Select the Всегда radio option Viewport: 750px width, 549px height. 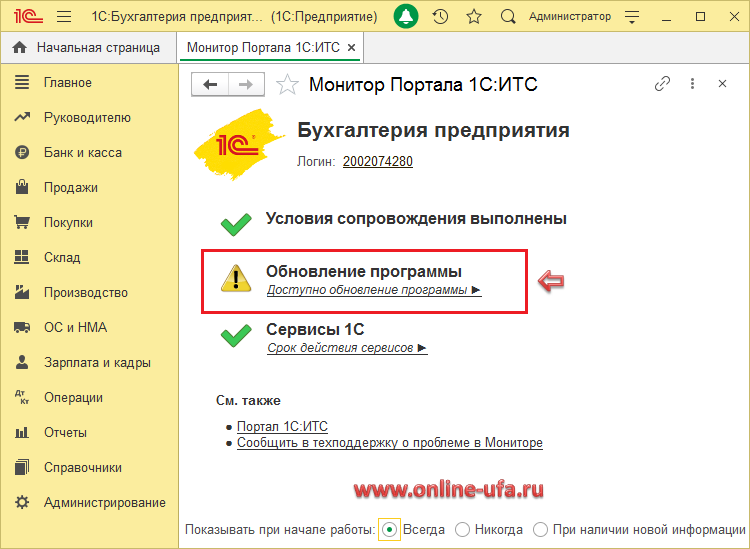coord(390,529)
